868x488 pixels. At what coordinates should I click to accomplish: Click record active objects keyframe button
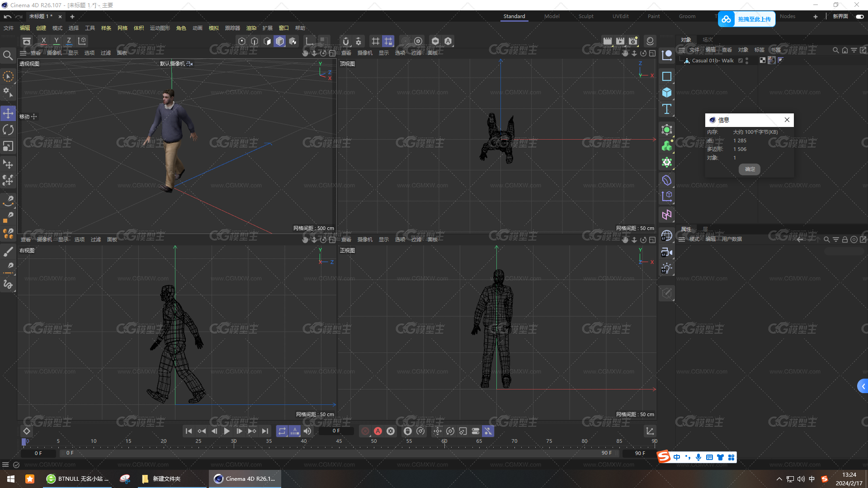click(365, 431)
